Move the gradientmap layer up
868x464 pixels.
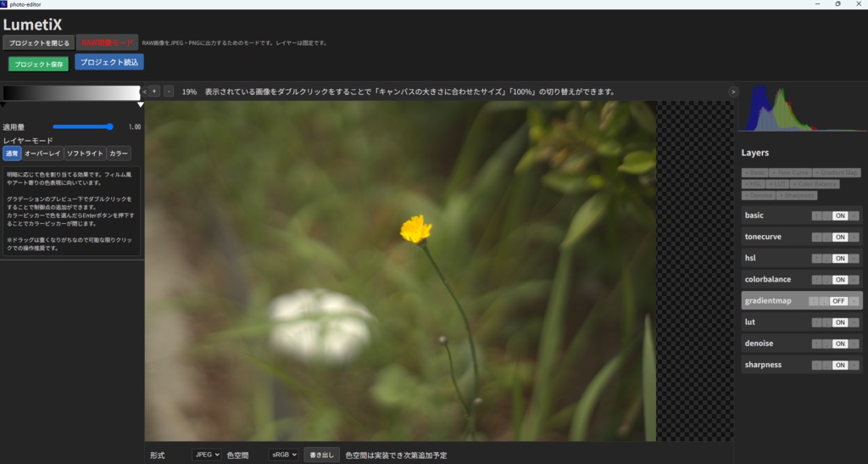(814, 301)
